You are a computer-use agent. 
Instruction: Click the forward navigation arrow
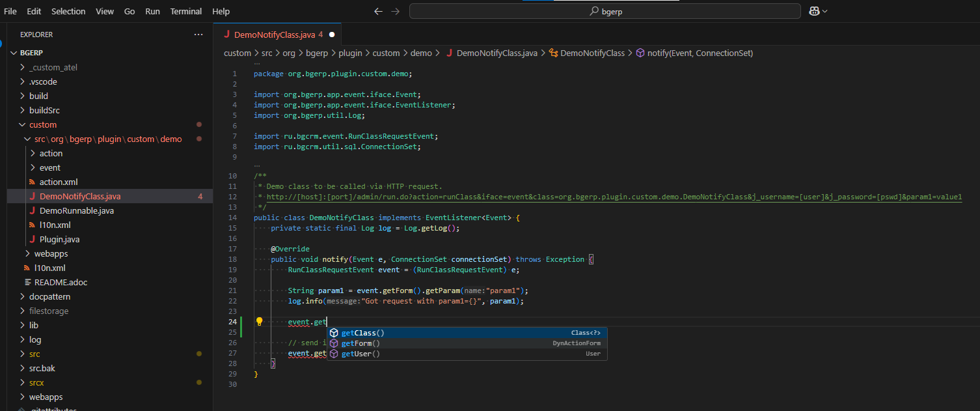coord(396,11)
